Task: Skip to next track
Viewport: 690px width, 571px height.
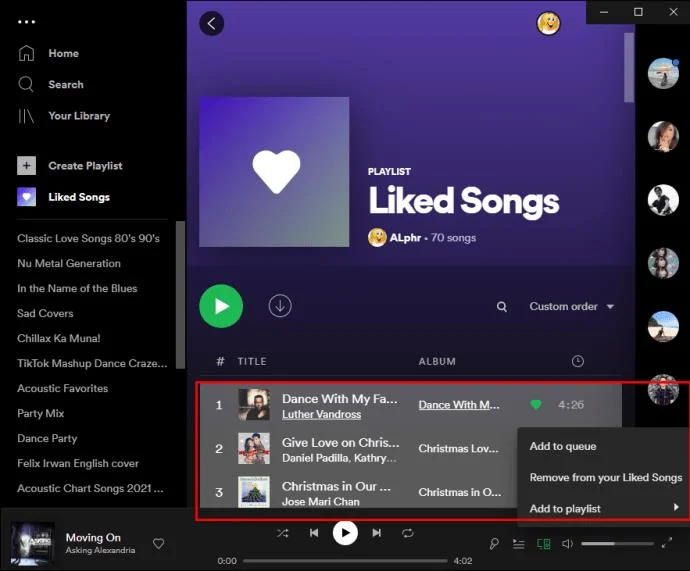Action: (x=377, y=533)
